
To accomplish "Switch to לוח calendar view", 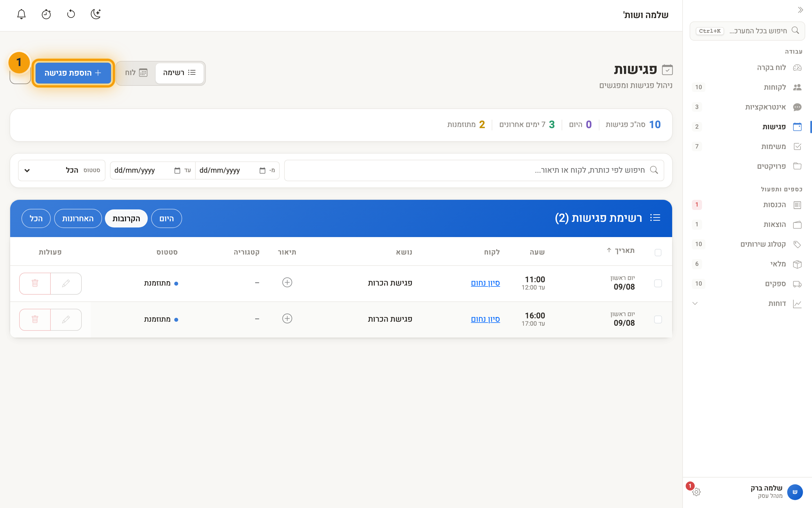I will coord(136,73).
